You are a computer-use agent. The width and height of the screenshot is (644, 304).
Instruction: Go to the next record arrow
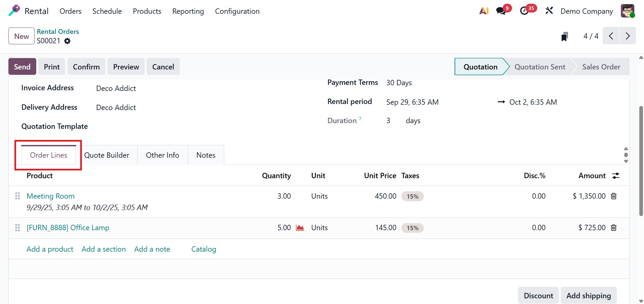click(628, 36)
